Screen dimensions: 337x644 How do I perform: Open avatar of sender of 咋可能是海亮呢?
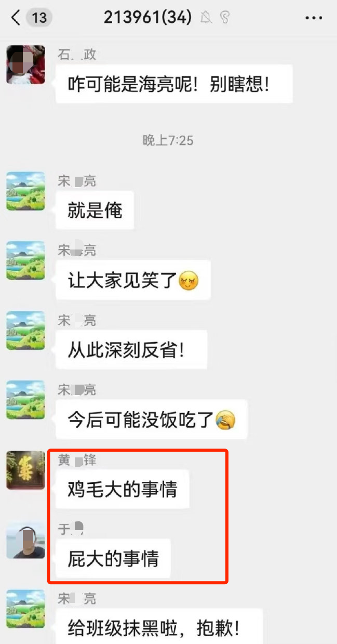[25, 64]
